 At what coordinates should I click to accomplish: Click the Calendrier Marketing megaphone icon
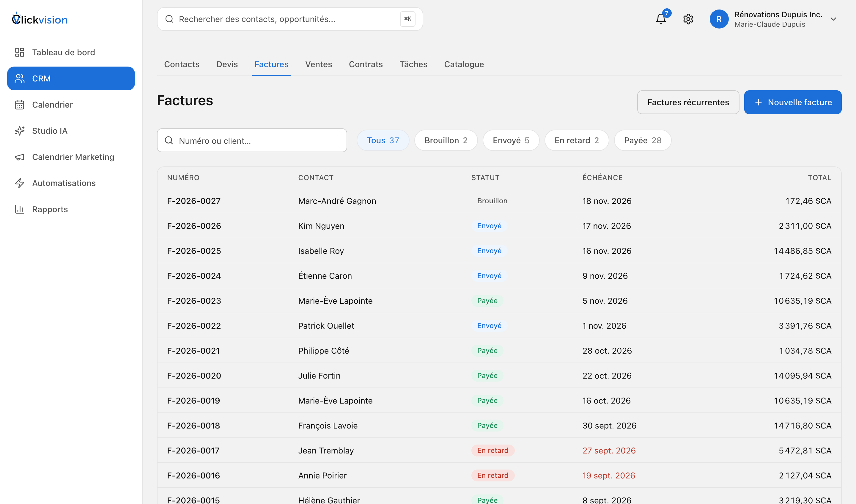(x=20, y=157)
